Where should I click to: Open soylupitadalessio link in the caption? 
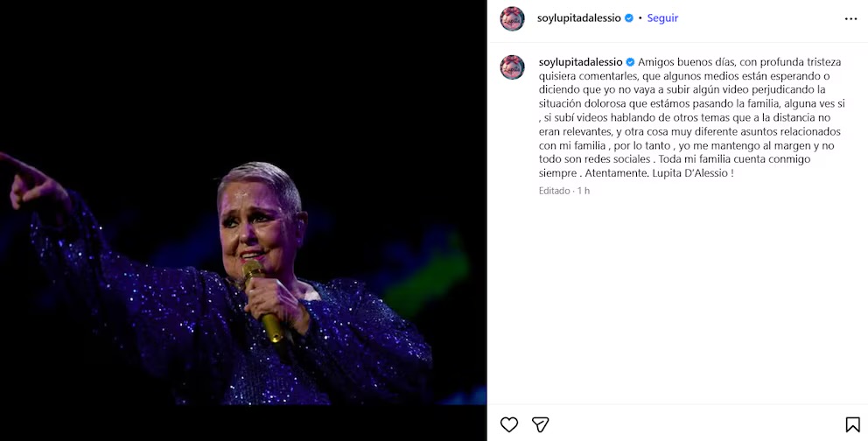pos(580,62)
